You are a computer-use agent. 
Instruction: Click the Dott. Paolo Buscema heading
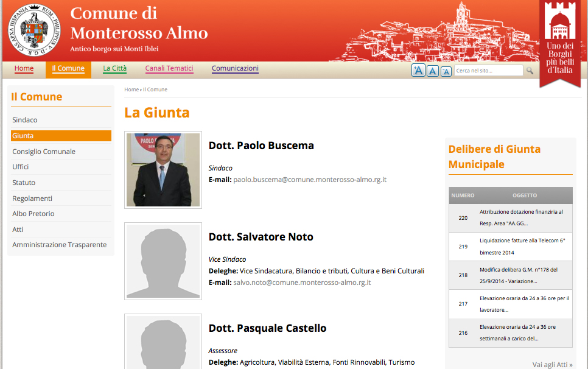click(261, 146)
